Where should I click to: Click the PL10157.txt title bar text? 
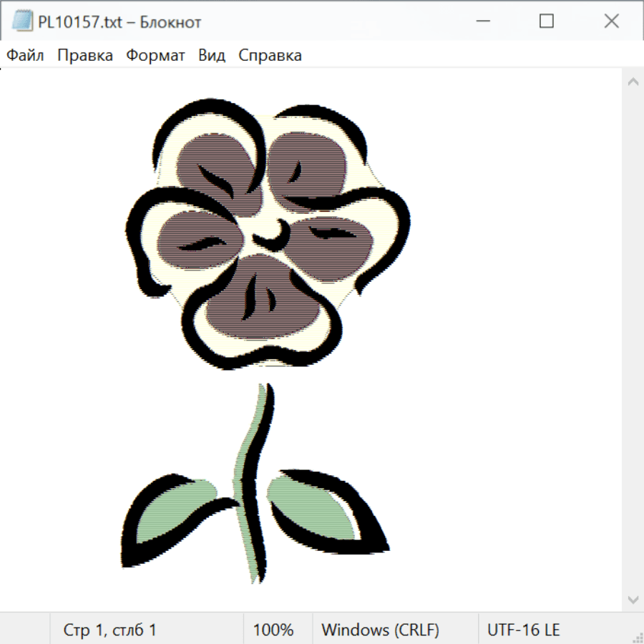click(119, 21)
